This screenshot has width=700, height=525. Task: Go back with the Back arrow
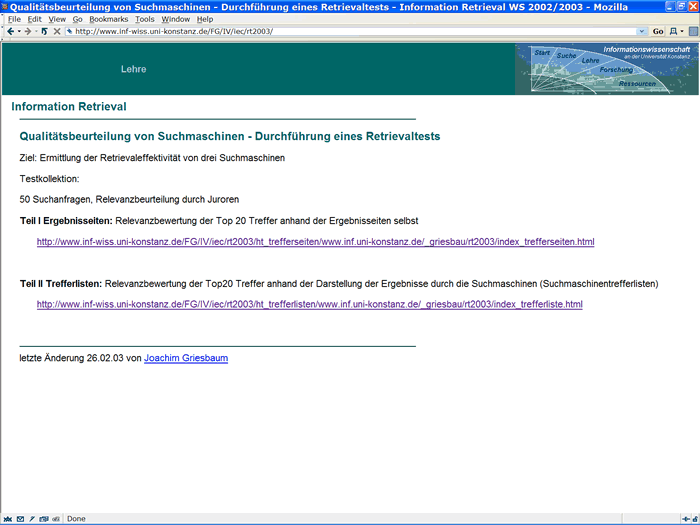coord(10,31)
